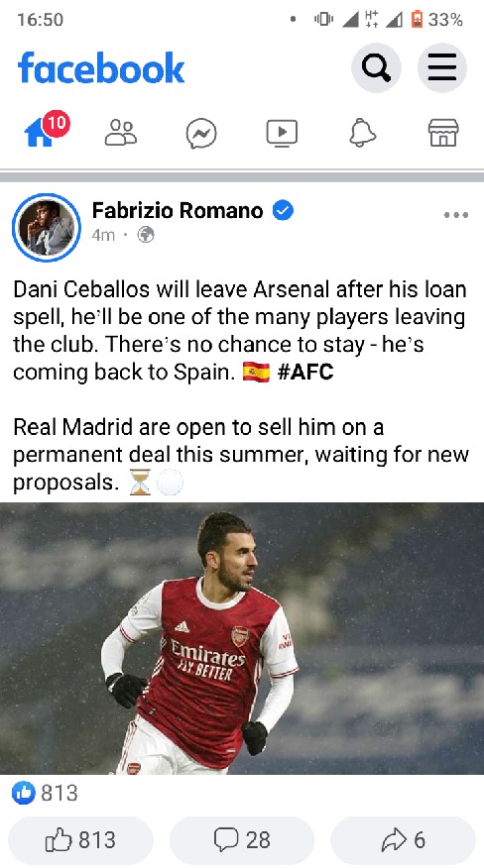Image resolution: width=484 pixels, height=868 pixels.
Task: Open the Friends tab
Action: (120, 133)
